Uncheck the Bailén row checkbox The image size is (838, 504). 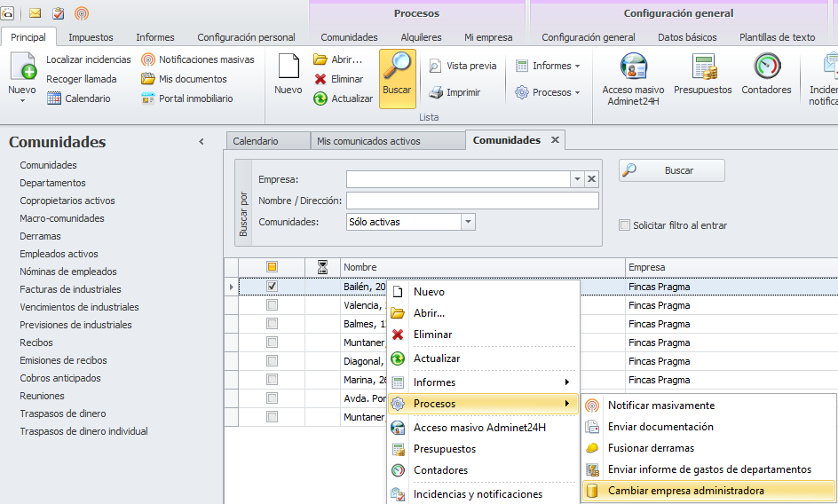[273, 287]
